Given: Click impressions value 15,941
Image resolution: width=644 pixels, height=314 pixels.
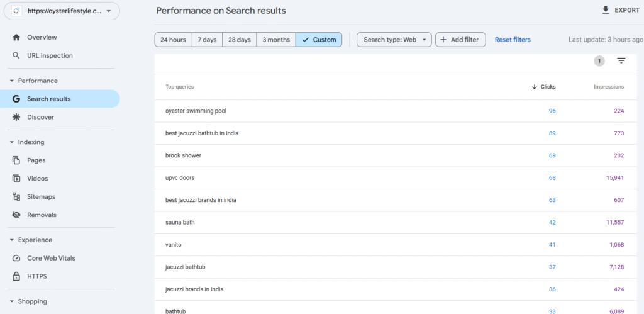Looking at the screenshot, I should point(615,178).
